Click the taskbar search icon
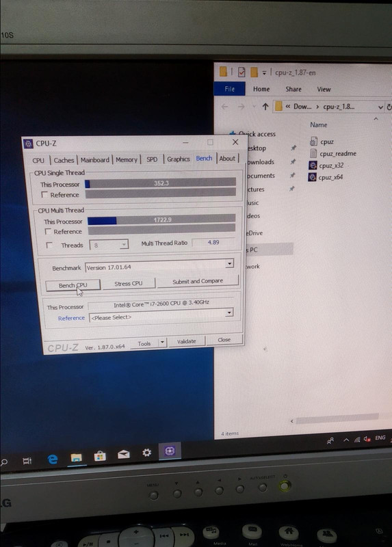The height and width of the screenshot is (547, 392). (x=4, y=463)
